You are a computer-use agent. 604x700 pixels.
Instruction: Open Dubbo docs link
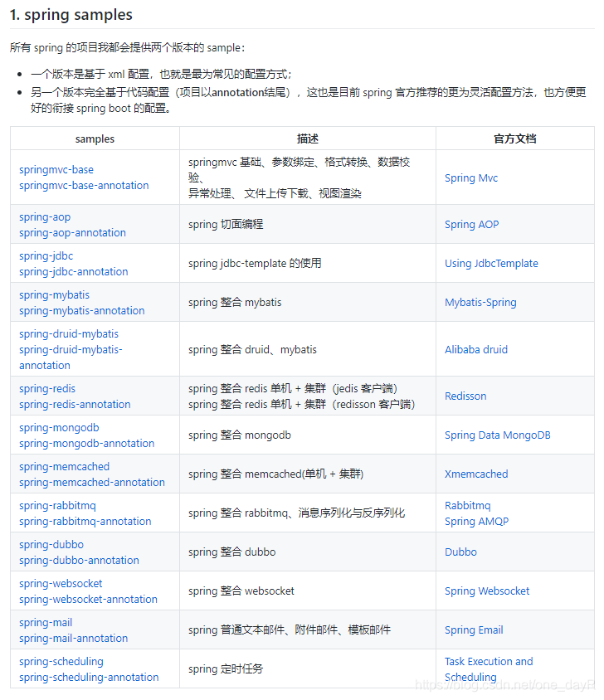click(461, 552)
